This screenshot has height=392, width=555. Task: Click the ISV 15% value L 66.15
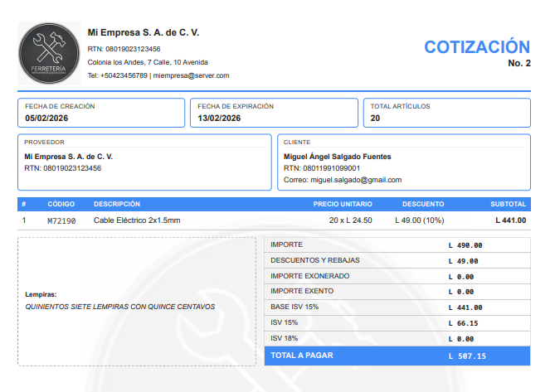(x=463, y=323)
